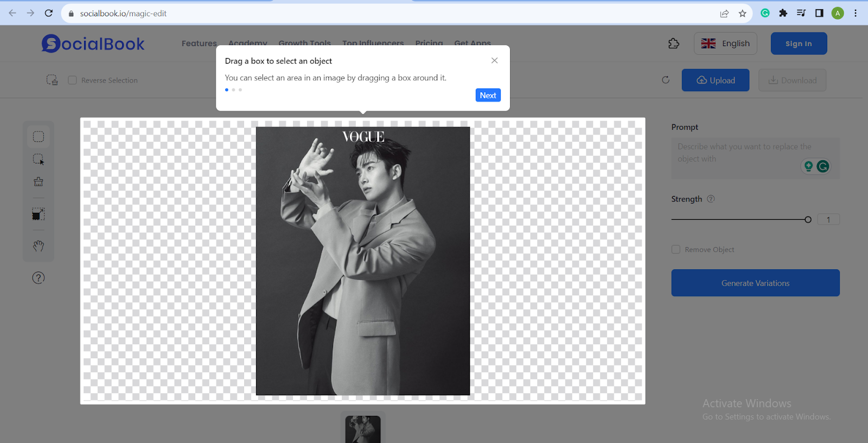Enable the Reverse Selection checkbox
This screenshot has width=868, height=443.
[72, 80]
